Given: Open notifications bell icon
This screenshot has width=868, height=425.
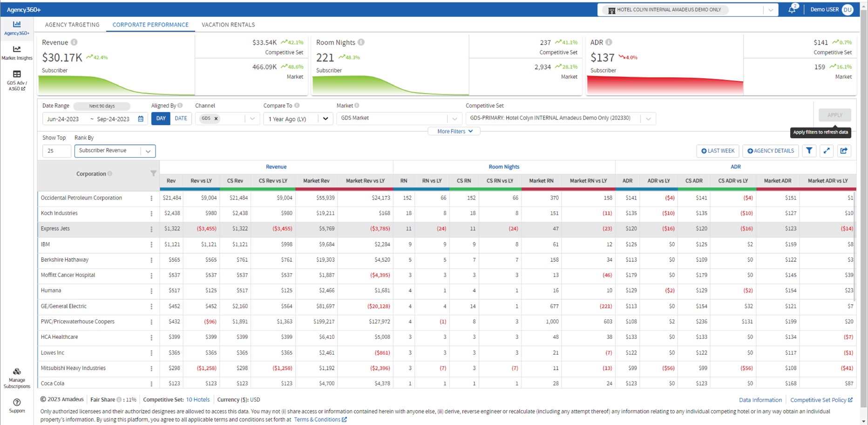Looking at the screenshot, I should pos(792,9).
